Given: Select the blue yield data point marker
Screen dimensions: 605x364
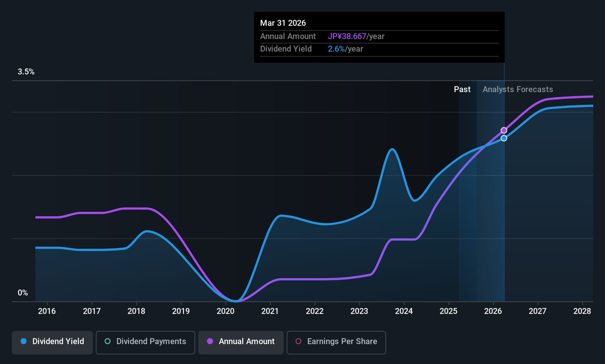Looking at the screenshot, I should click(504, 138).
